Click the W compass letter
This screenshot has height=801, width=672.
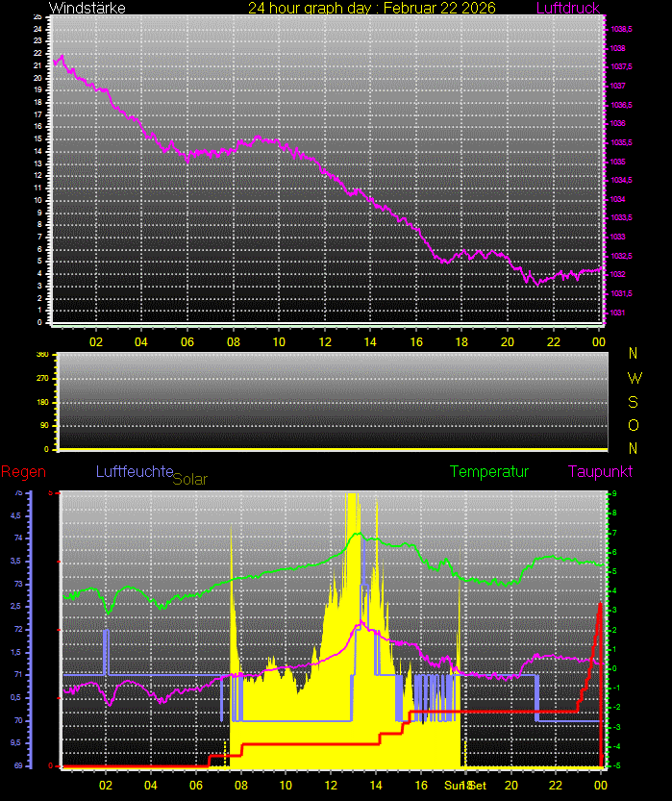pyautogui.click(x=633, y=378)
